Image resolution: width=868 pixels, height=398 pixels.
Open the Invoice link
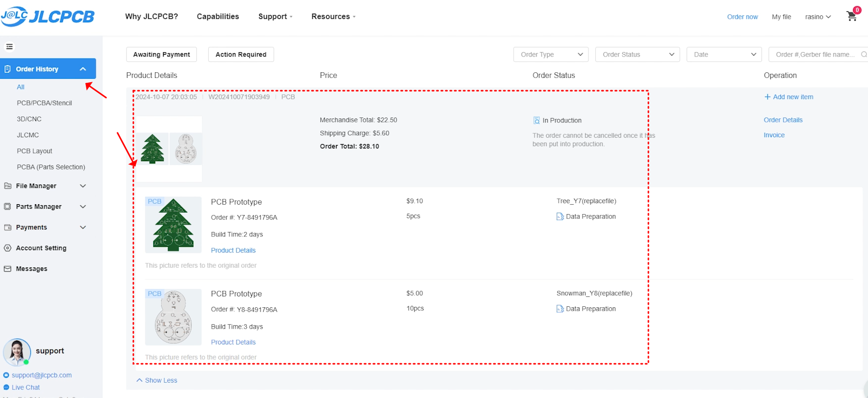tap(774, 135)
